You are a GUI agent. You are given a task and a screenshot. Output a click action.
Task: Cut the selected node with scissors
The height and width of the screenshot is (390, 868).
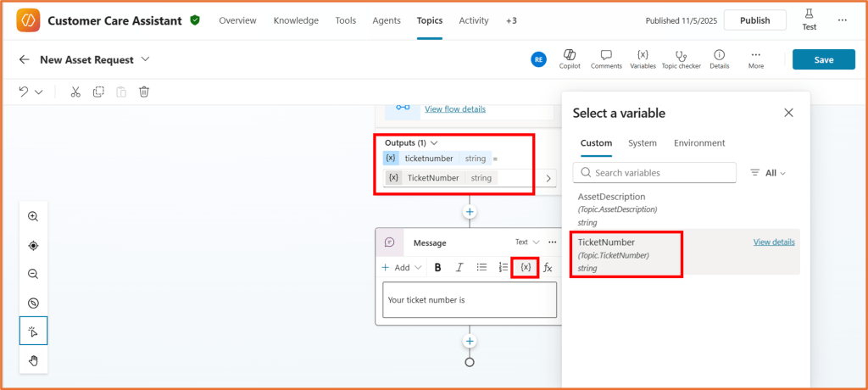click(x=75, y=92)
